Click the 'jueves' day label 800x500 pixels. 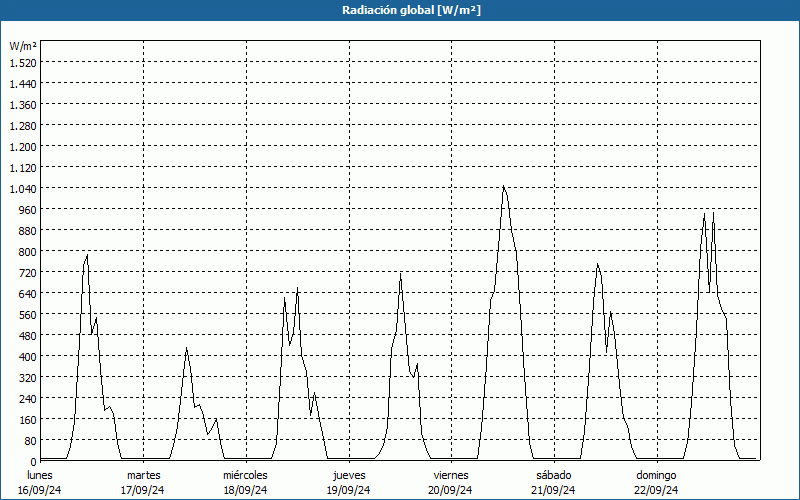click(x=349, y=475)
